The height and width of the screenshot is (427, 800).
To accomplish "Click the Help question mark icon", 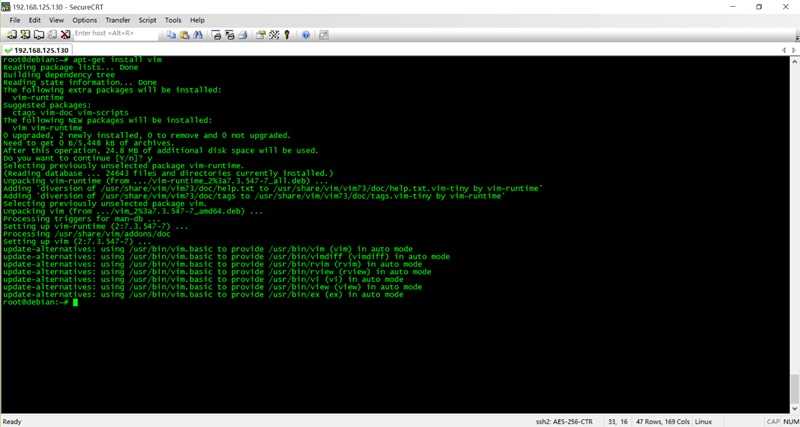I will 306,35.
